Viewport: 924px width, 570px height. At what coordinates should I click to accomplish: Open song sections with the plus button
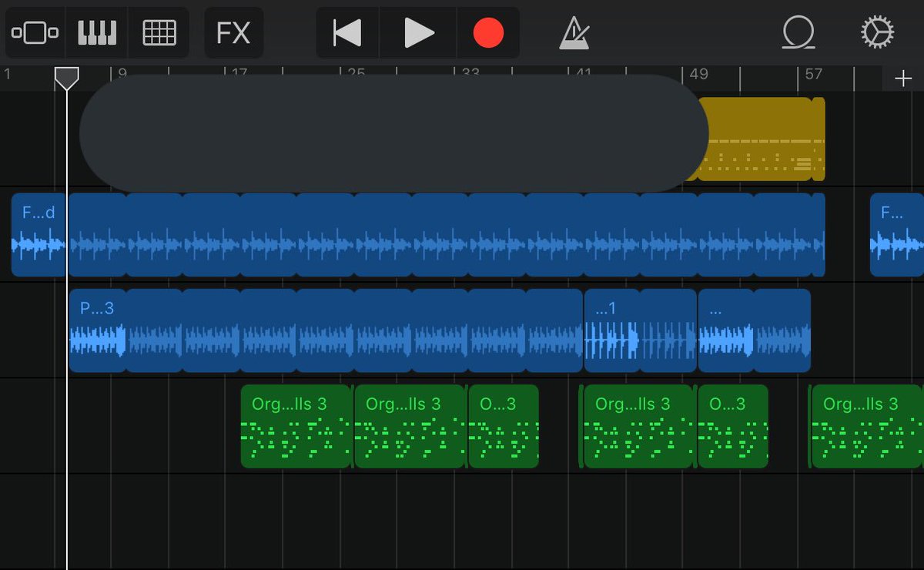pyautogui.click(x=902, y=79)
